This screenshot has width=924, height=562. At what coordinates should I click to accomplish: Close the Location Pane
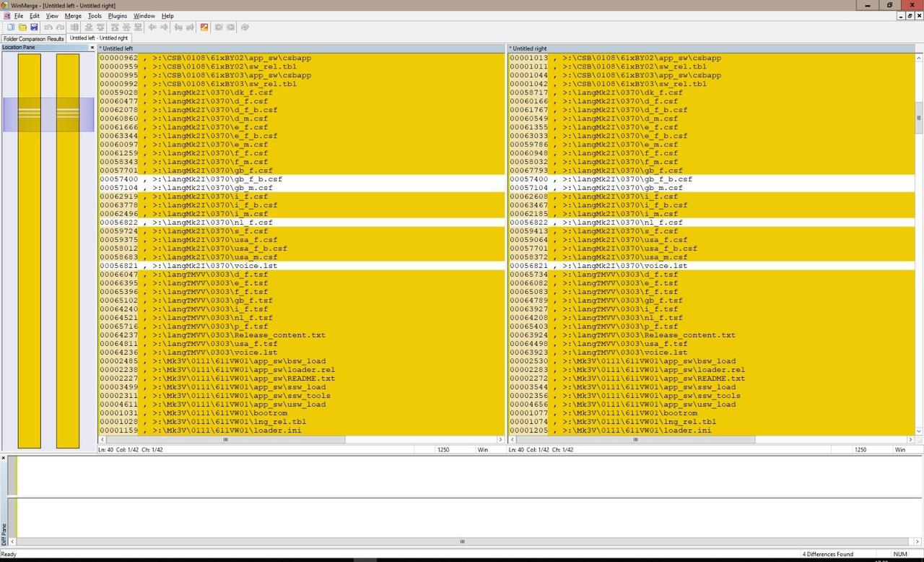tap(92, 48)
